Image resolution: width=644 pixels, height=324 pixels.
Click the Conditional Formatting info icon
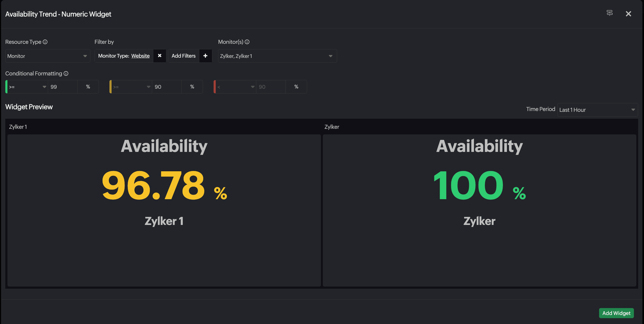[66, 74]
